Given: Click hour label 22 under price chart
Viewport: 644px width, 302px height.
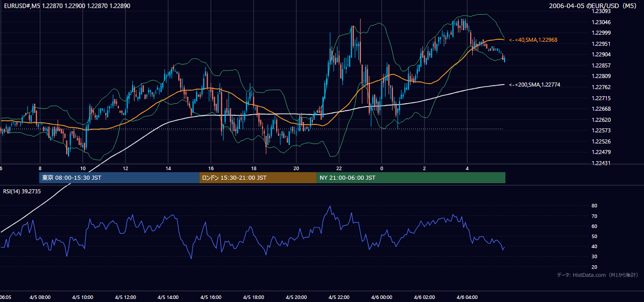Looking at the screenshot, I should point(339,169).
